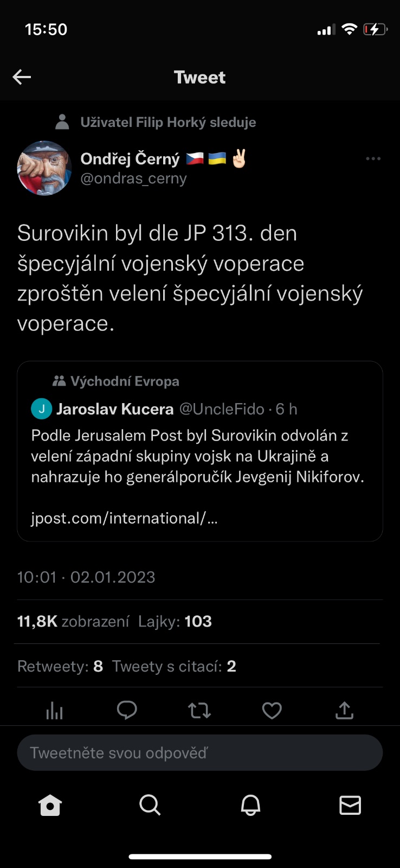Open Messages envelope tab
Viewport: 400px width, 868px height.
pyautogui.click(x=350, y=805)
